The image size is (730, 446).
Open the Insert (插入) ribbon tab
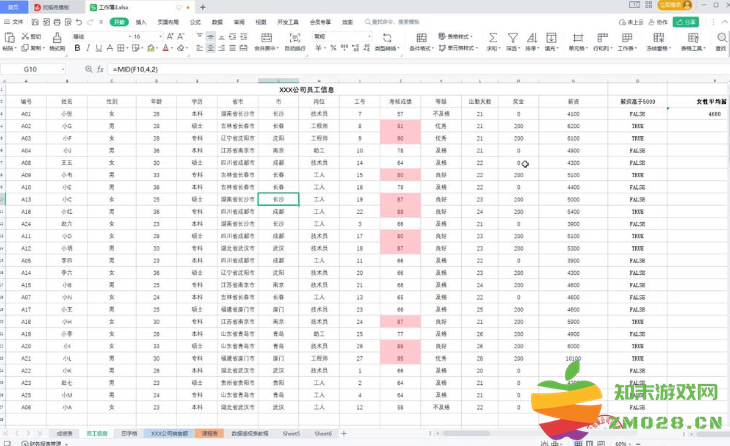pyautogui.click(x=141, y=20)
